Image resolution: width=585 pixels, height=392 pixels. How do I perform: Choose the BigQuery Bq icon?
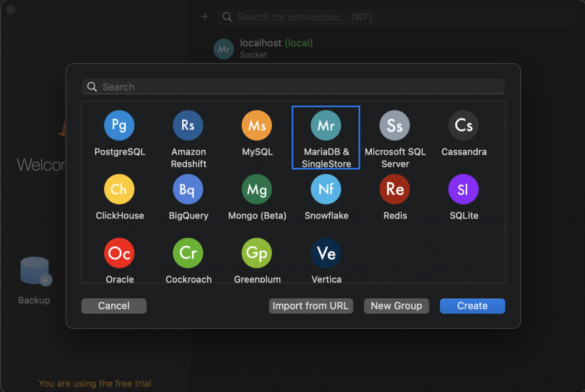[188, 189]
